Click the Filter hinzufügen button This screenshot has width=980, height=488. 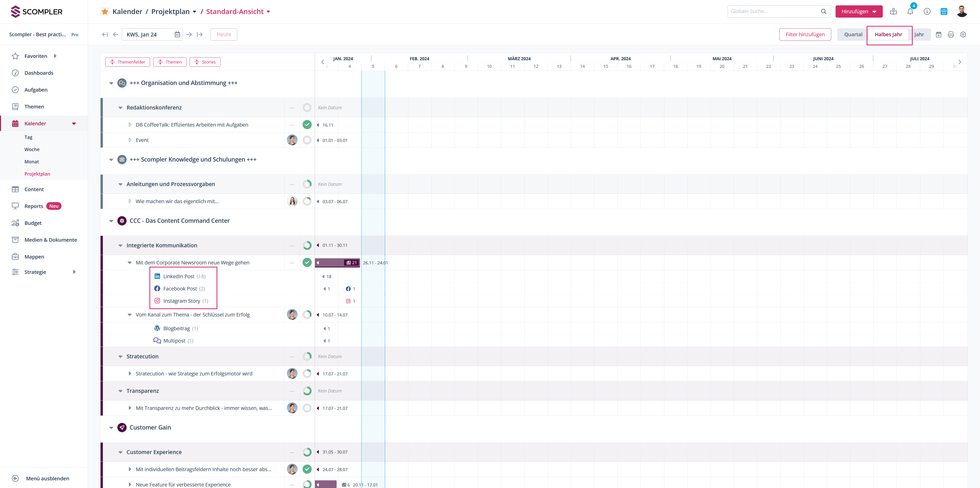tap(805, 35)
